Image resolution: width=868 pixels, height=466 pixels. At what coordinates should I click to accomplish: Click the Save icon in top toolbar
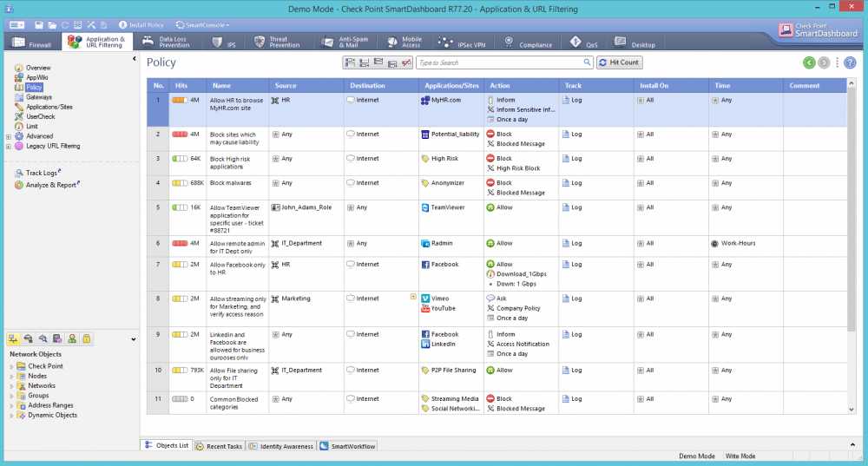pos(39,25)
